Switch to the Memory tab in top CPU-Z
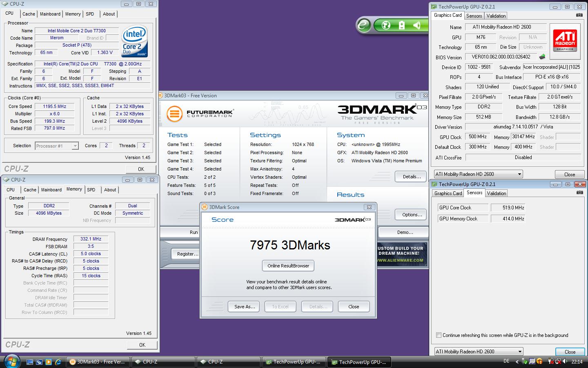 [x=73, y=14]
